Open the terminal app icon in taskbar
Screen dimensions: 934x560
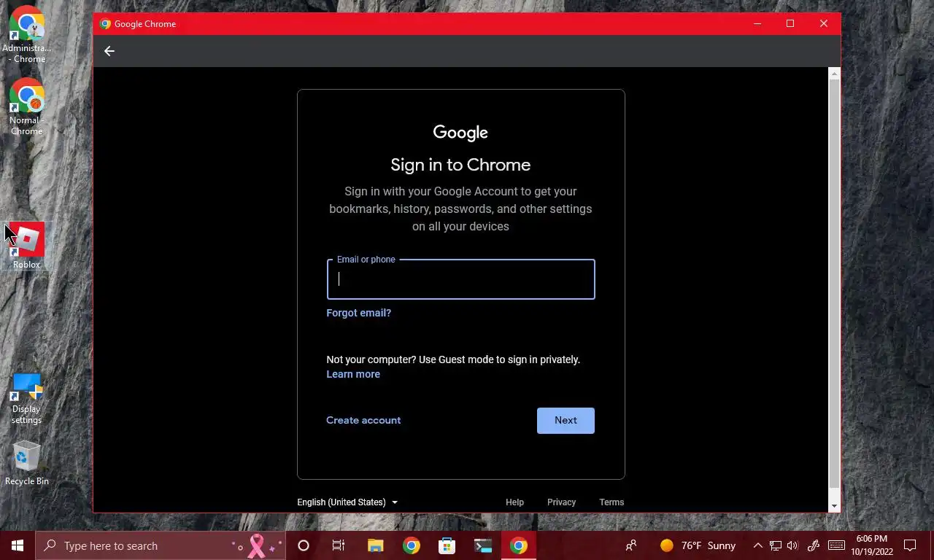483,545
